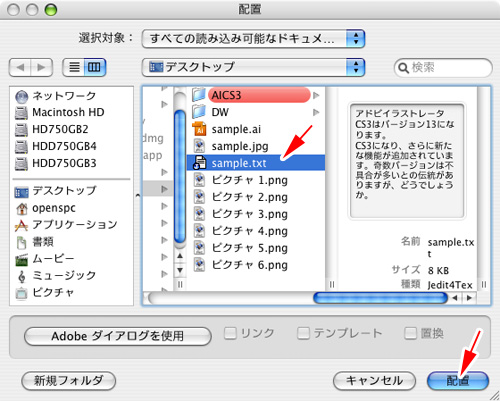This screenshot has height=401, width=500.
Task: Open the 選択対象 file type dropdown
Action: [253, 39]
